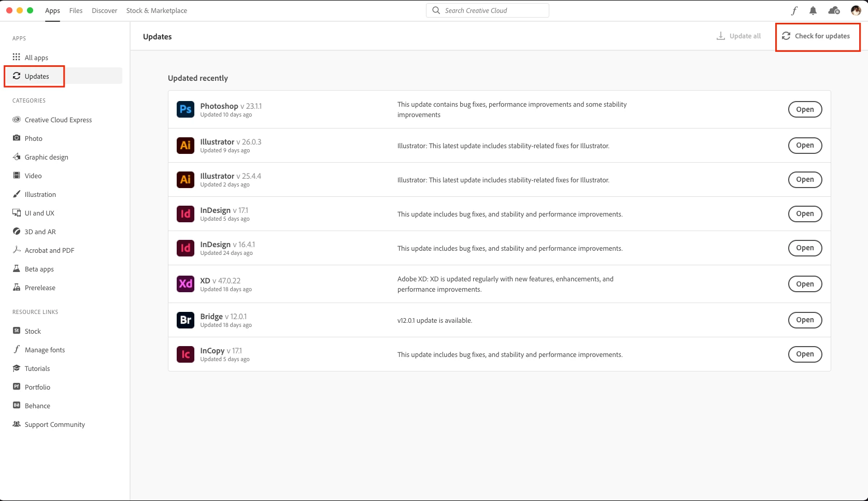
Task: Open Photoshop with its Open button
Action: click(805, 109)
